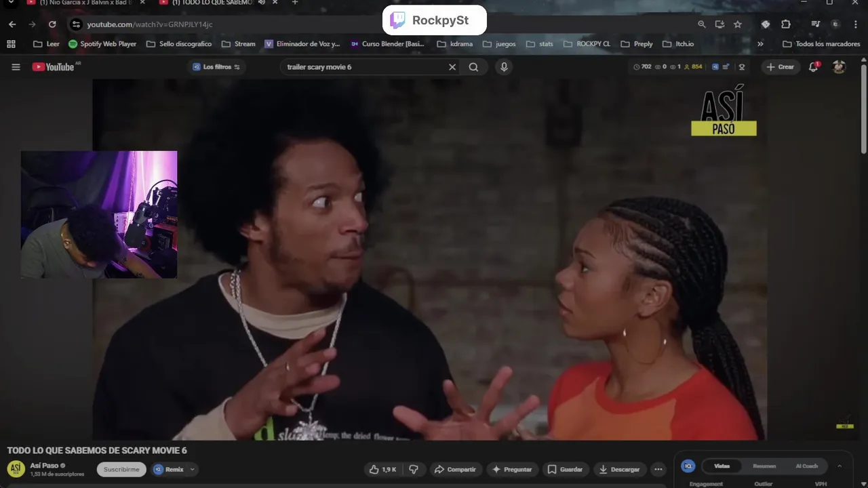Open the Leer bookmarks folder
This screenshot has height=488, width=868.
tap(46, 44)
